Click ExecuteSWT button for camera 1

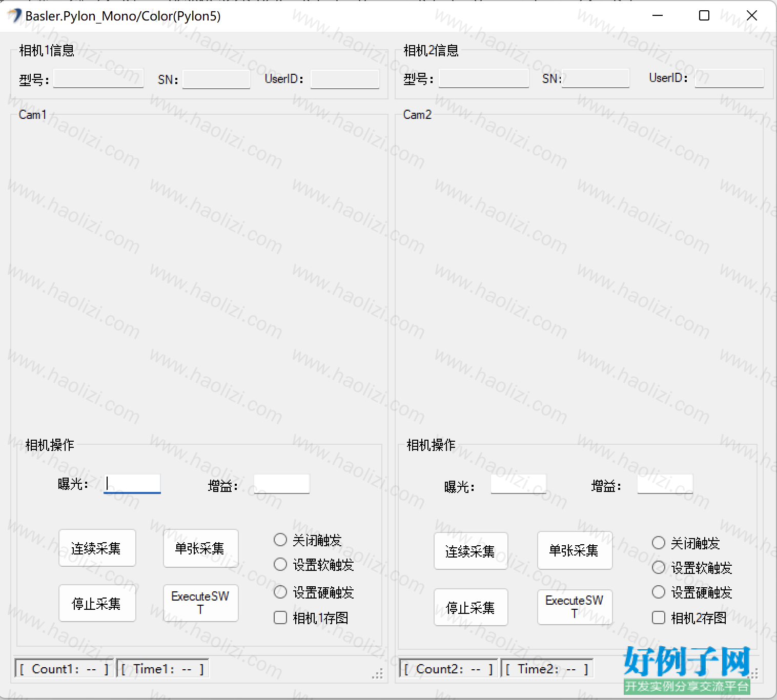point(201,603)
